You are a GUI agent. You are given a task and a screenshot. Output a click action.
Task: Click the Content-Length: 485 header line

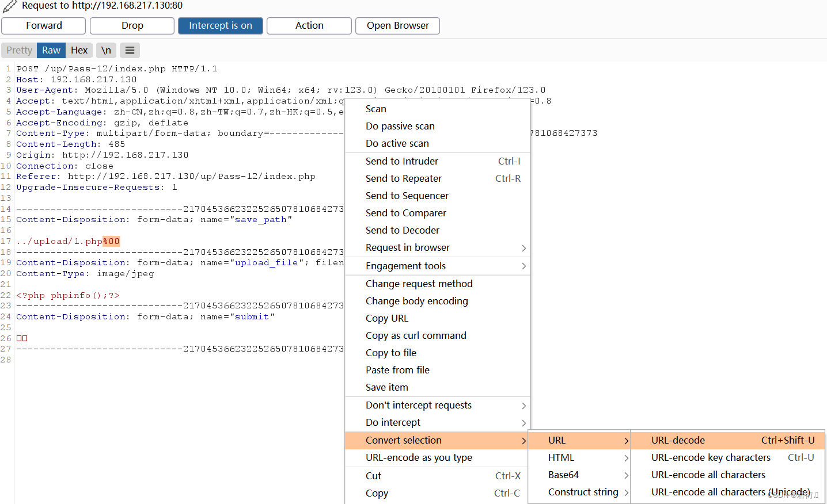(71, 144)
